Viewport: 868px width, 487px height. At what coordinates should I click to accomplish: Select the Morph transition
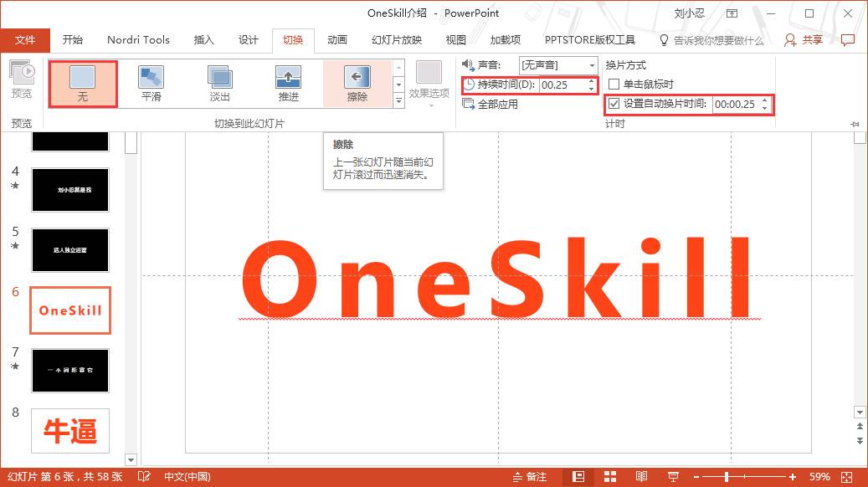[151, 84]
